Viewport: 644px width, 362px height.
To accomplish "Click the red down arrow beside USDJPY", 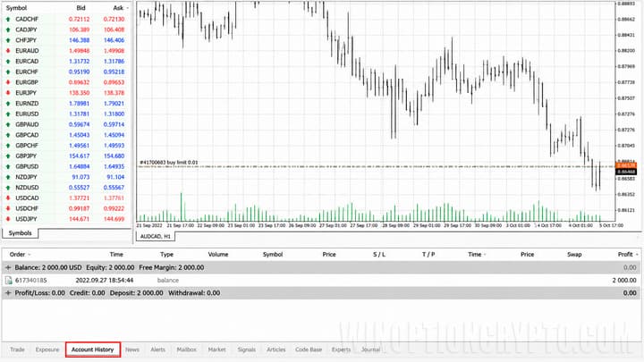I will (8, 219).
